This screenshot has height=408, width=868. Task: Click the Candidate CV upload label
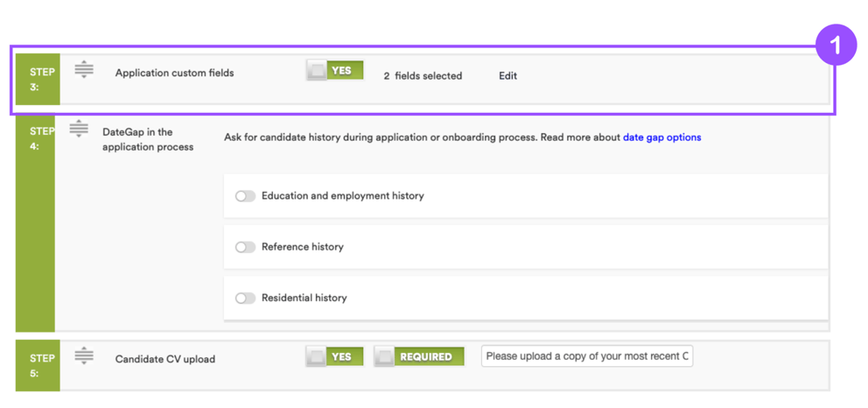164,359
